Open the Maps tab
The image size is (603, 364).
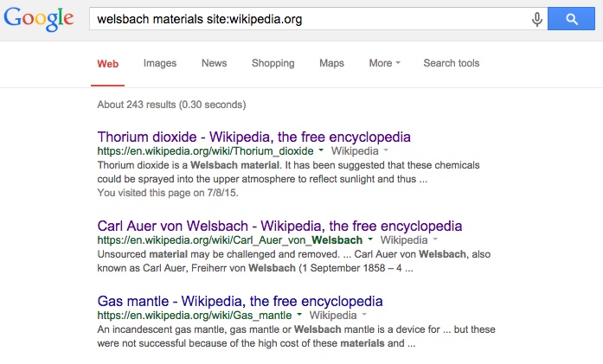pos(331,63)
